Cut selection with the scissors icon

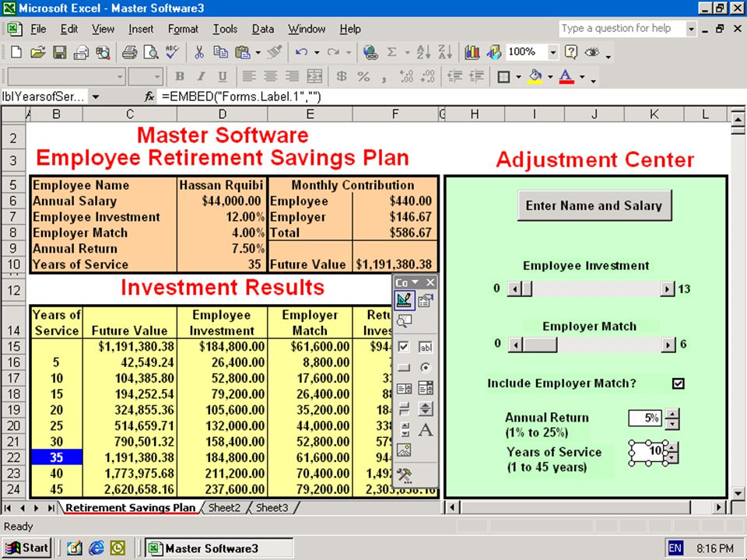(199, 52)
